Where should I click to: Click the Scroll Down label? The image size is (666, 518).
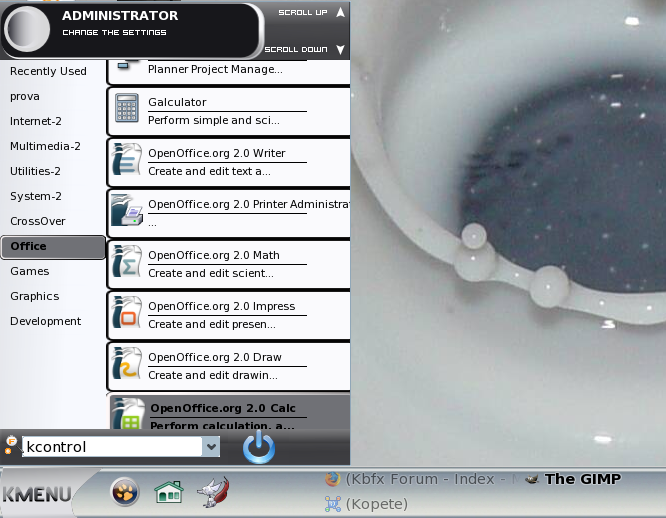296,49
